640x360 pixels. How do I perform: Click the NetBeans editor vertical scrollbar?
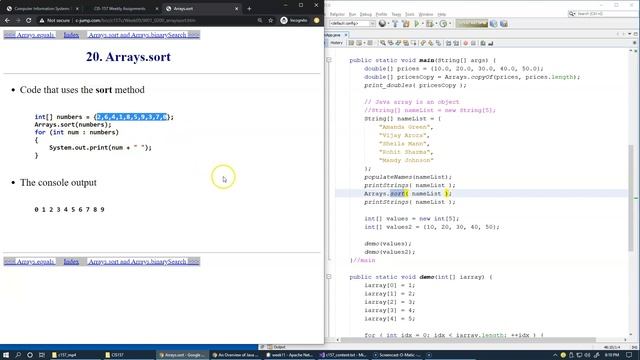tap(631, 197)
